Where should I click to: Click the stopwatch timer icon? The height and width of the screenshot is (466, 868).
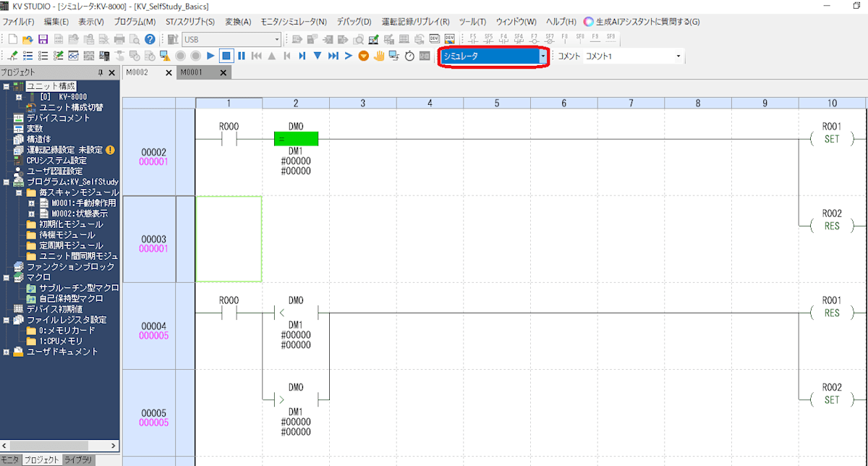409,56
